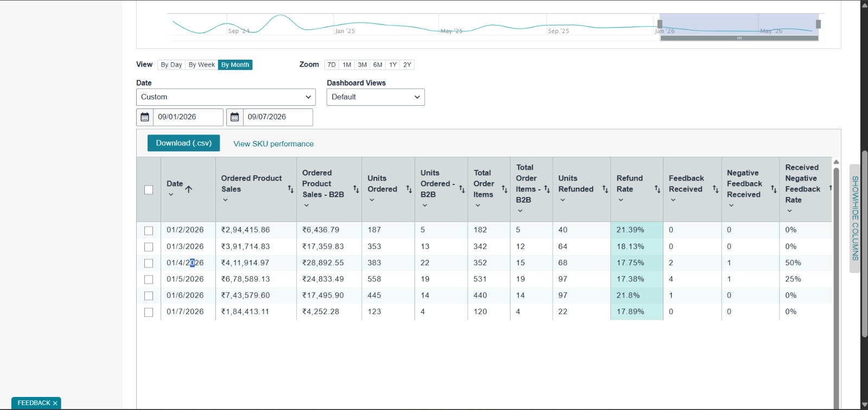Viewport: 868px width, 410px height.
Task: Select the 01/5/2026 row checkbox
Action: click(149, 279)
